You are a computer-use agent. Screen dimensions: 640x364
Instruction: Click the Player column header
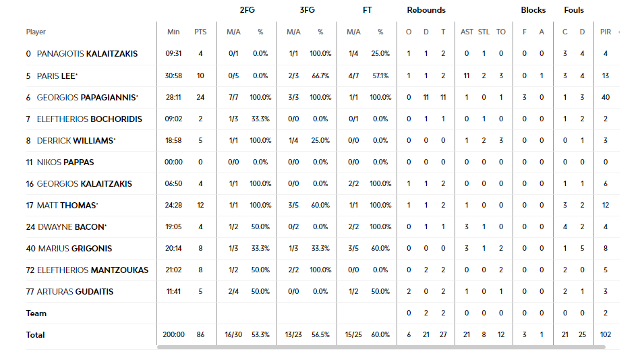tap(36, 32)
